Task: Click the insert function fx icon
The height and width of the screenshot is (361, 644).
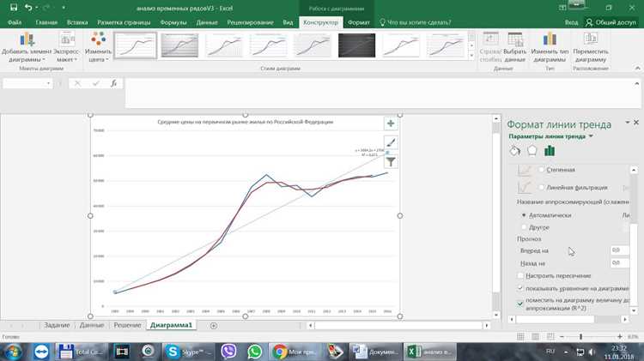Action: [x=113, y=83]
